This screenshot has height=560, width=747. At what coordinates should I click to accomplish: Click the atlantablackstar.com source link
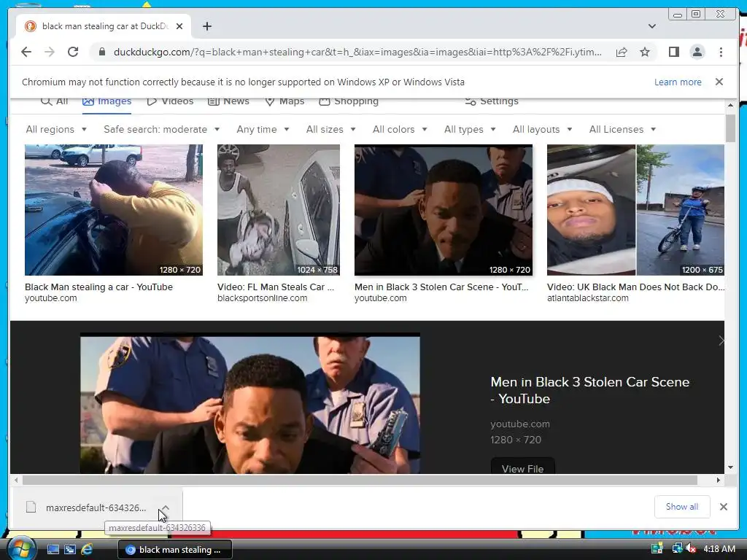click(587, 298)
